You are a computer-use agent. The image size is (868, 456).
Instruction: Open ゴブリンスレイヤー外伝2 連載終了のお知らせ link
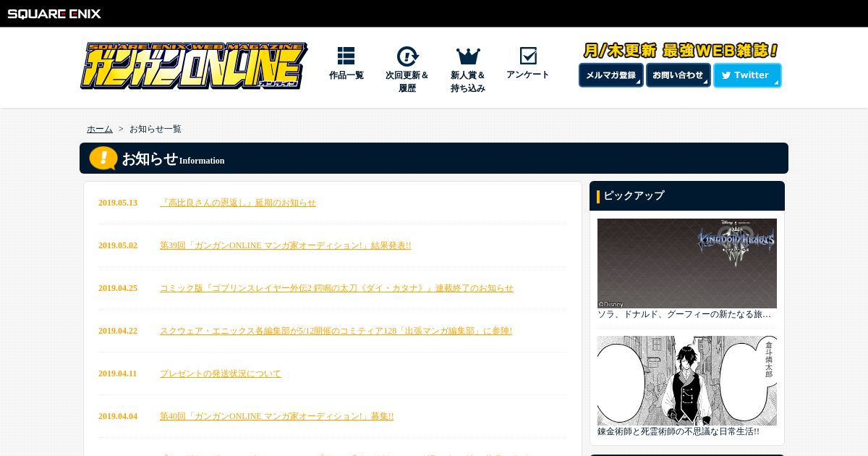pyautogui.click(x=336, y=288)
